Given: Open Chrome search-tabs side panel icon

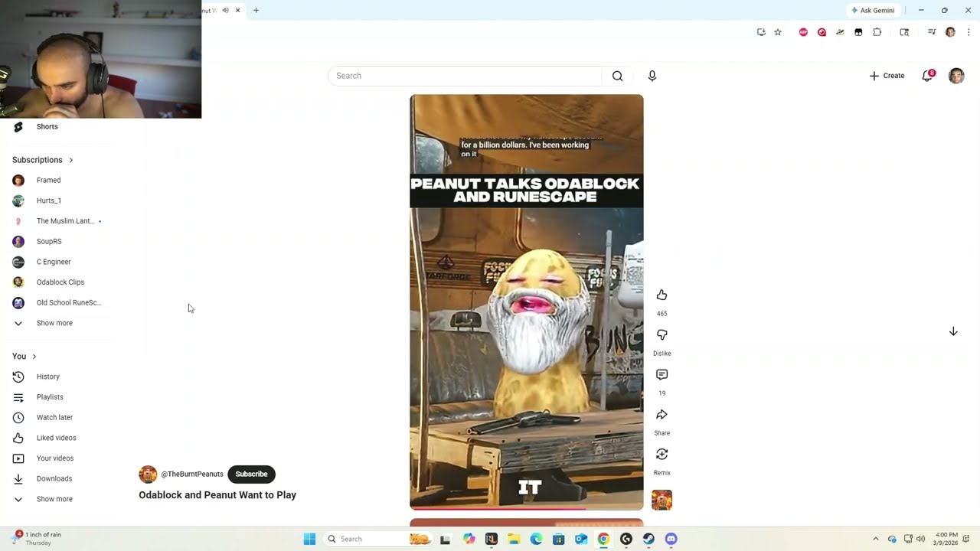Looking at the screenshot, I should pos(904,32).
